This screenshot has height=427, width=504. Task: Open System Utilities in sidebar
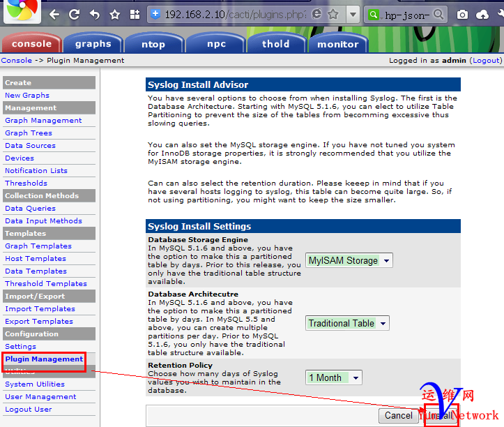click(35, 384)
